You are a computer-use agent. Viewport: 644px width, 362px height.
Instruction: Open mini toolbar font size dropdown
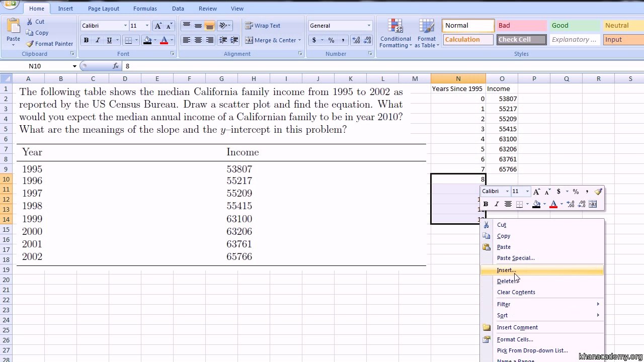click(527, 192)
